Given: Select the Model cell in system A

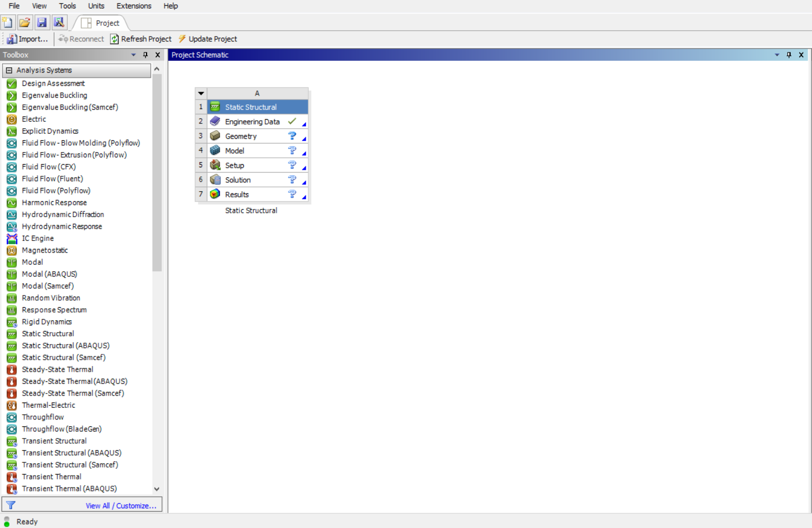Looking at the screenshot, I should [257, 151].
